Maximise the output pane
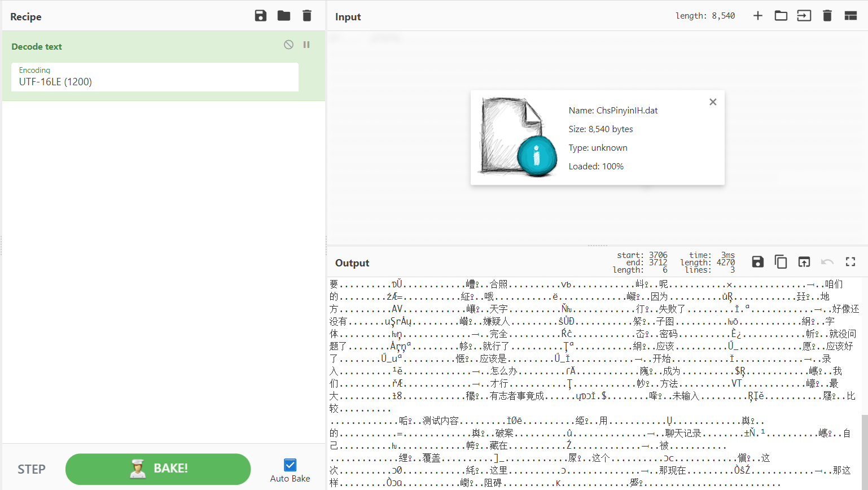This screenshot has height=490, width=868. (851, 262)
